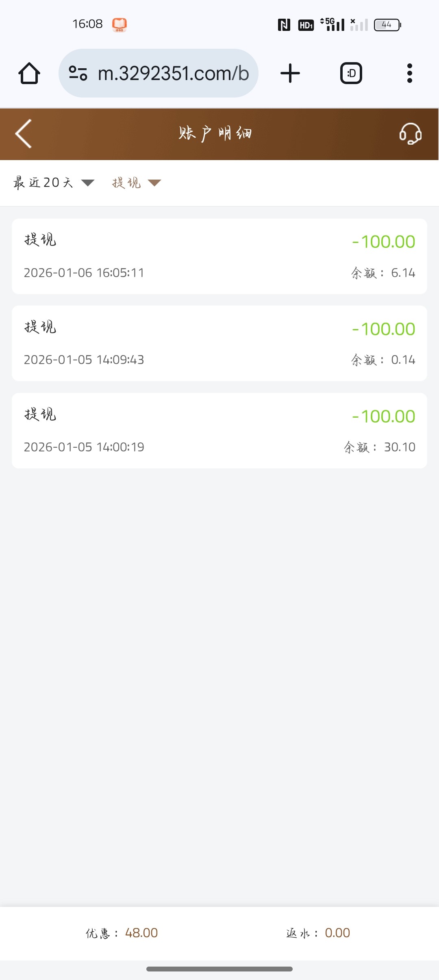This screenshot has height=980, width=439.
Task: Open site info icon in address bar
Action: click(x=78, y=74)
